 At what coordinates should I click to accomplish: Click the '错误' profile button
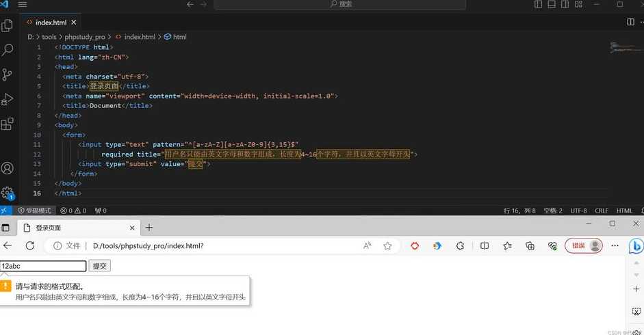click(x=584, y=245)
